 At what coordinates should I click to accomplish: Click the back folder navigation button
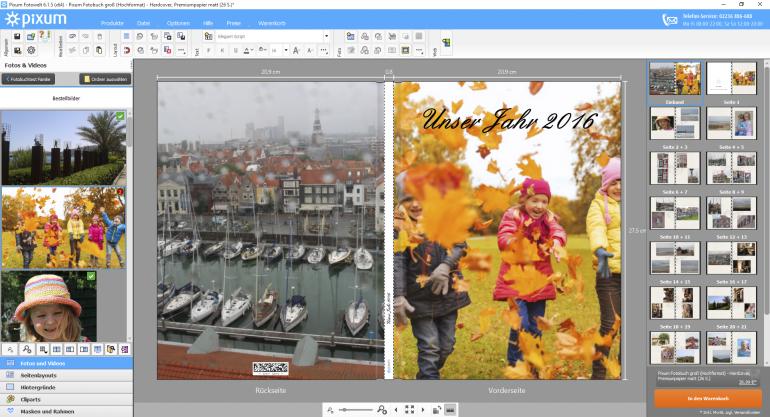point(28,79)
